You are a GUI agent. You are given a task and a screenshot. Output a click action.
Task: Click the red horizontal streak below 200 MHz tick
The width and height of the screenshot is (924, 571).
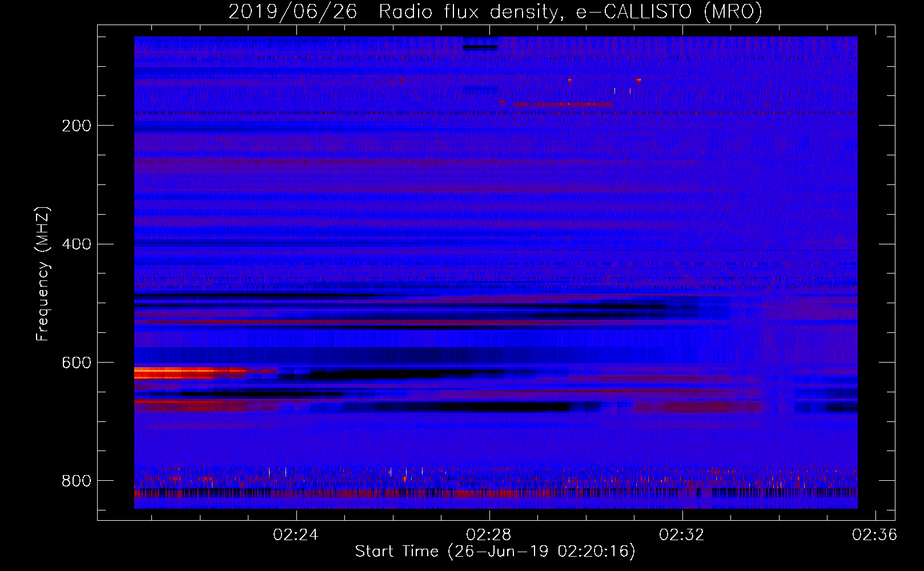tap(563, 104)
